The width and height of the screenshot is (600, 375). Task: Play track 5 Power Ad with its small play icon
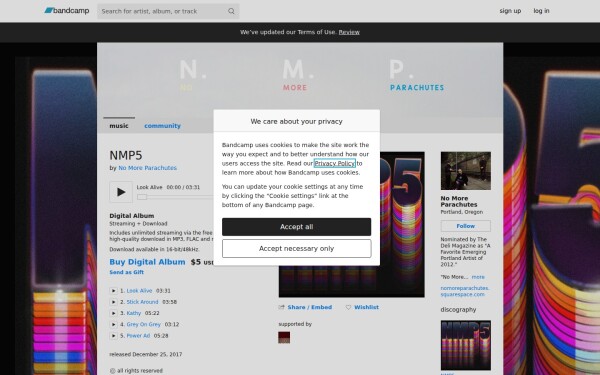[x=113, y=336]
